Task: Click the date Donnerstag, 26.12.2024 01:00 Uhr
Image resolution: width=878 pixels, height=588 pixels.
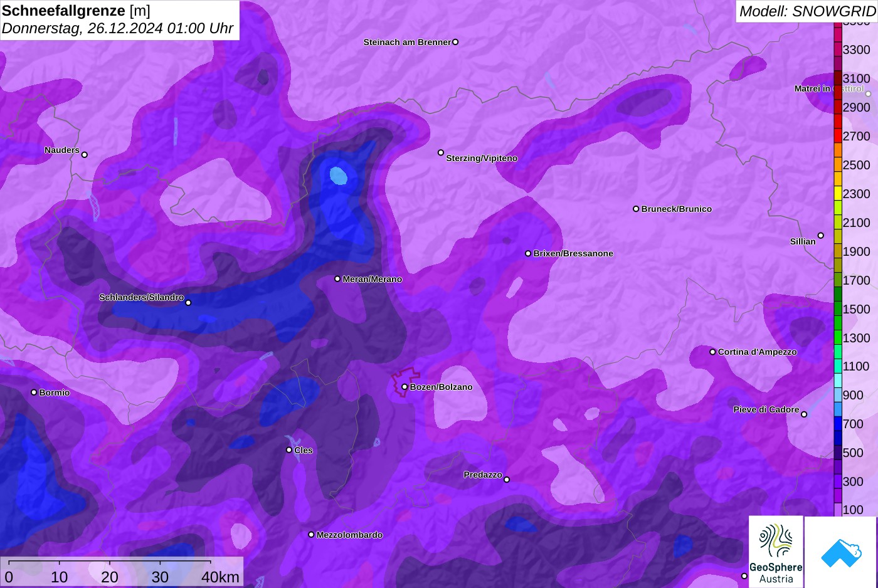Action: click(x=117, y=28)
